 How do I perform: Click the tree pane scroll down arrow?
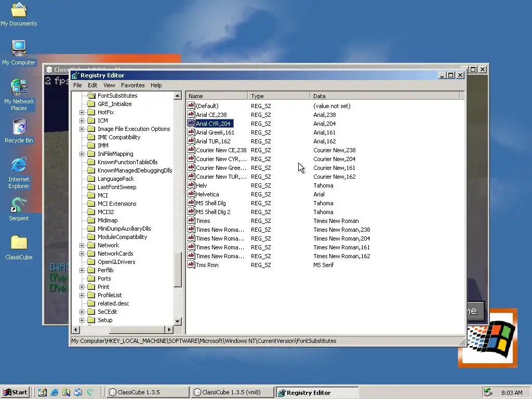click(x=178, y=321)
